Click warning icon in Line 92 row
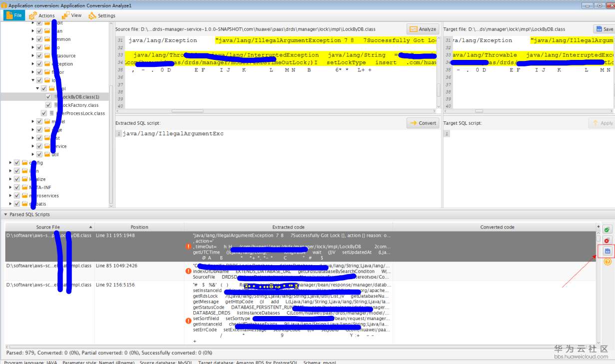The image size is (615, 364). pos(188,321)
